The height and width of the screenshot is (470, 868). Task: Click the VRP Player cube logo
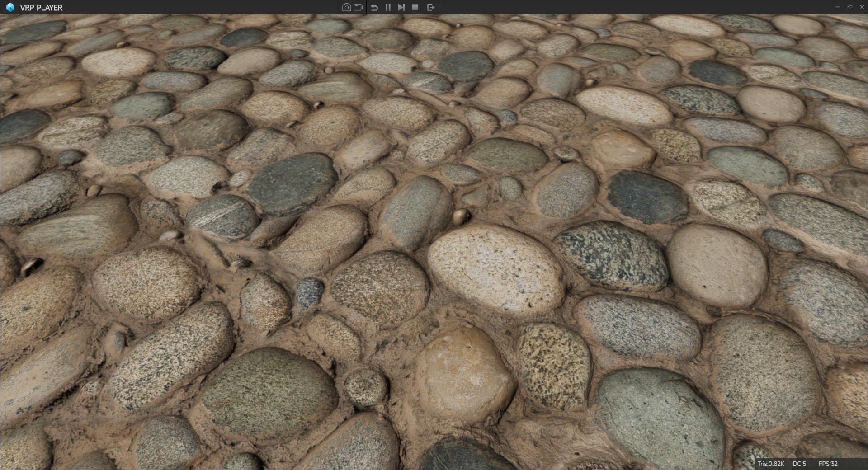(x=10, y=7)
